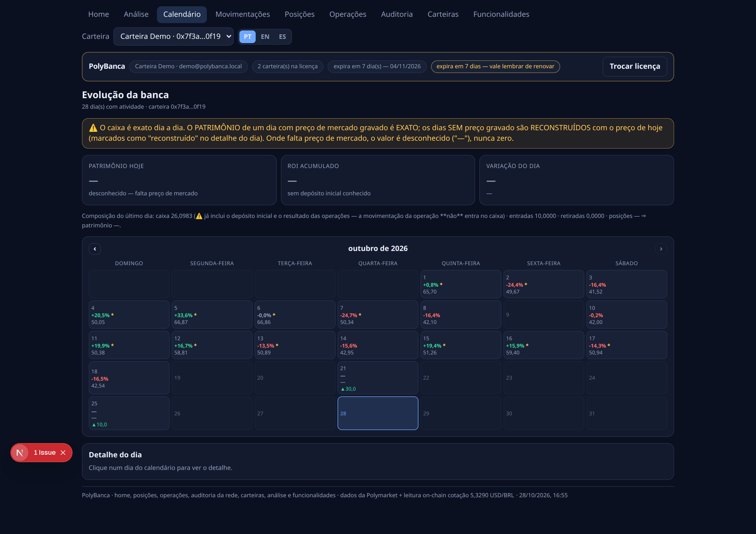Select day 25 with 10,0 deposit

(x=129, y=413)
